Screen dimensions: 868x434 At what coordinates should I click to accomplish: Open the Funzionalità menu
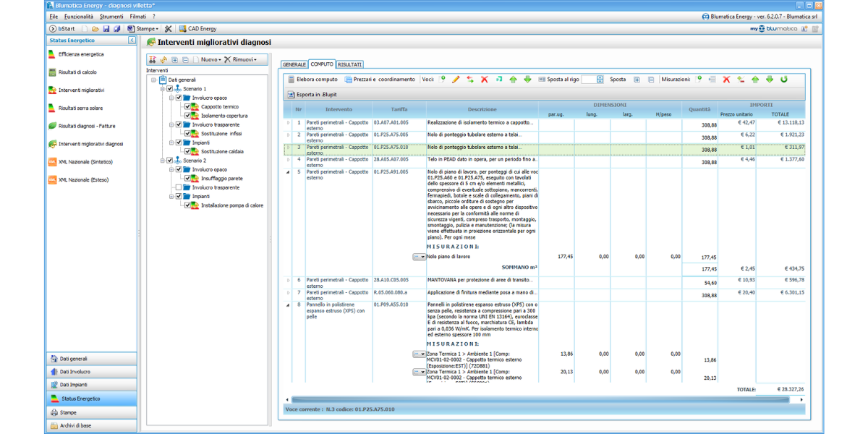[78, 16]
